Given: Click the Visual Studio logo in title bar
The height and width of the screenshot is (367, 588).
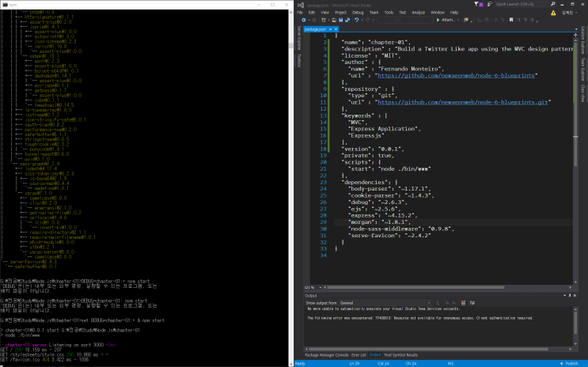Looking at the screenshot, I should pyautogui.click(x=301, y=5).
